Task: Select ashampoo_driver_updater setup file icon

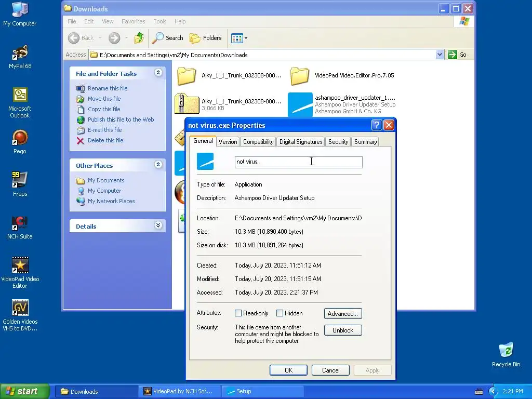Action: click(x=300, y=104)
